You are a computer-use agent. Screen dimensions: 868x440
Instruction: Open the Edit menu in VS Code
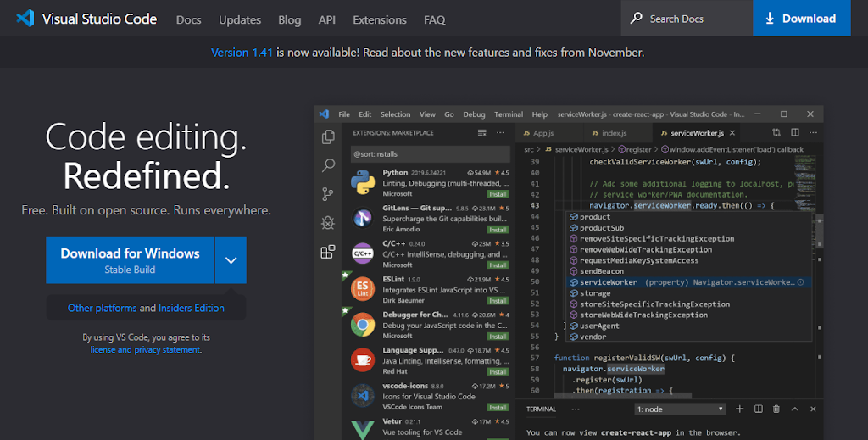(x=364, y=114)
